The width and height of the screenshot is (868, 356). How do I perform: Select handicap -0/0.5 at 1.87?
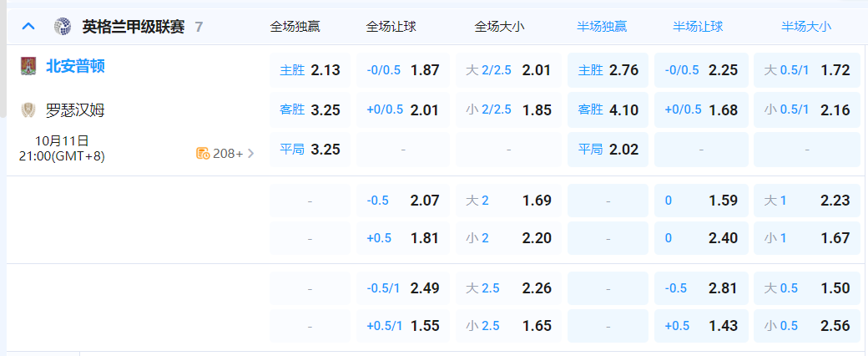(403, 70)
